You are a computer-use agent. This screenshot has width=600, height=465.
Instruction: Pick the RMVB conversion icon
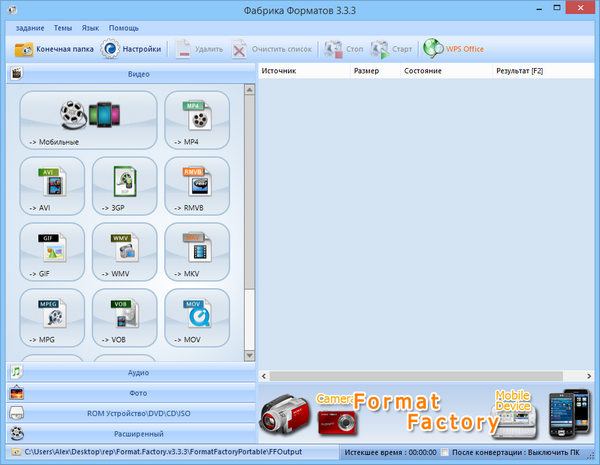197,186
